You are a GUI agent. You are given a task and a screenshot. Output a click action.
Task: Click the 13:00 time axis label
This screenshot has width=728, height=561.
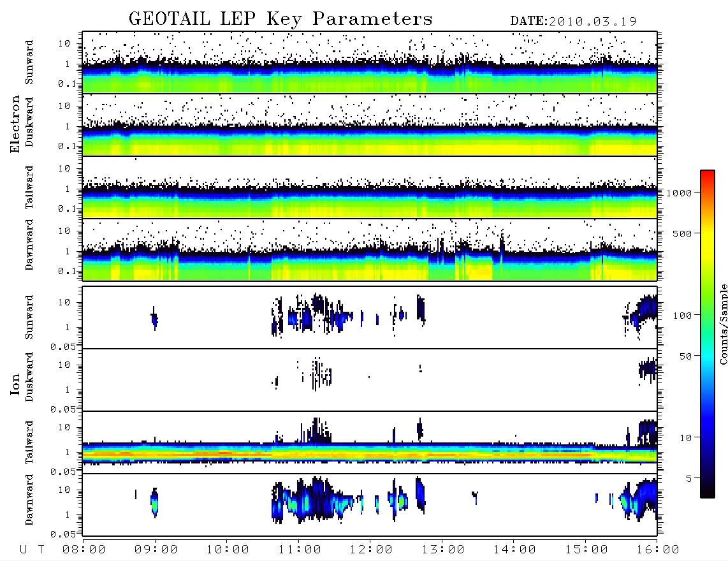[x=443, y=550]
